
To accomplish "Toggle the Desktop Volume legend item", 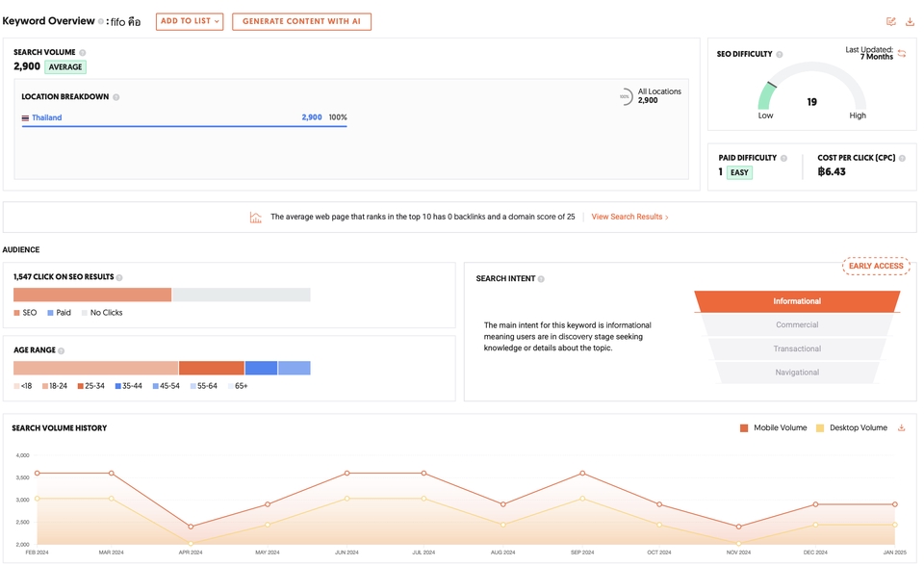I will [852, 428].
